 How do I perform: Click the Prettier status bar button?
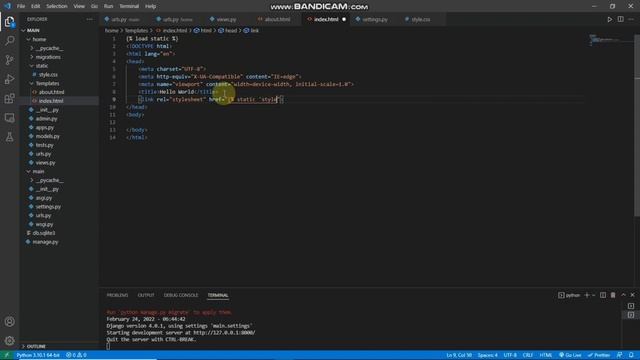tap(599, 355)
